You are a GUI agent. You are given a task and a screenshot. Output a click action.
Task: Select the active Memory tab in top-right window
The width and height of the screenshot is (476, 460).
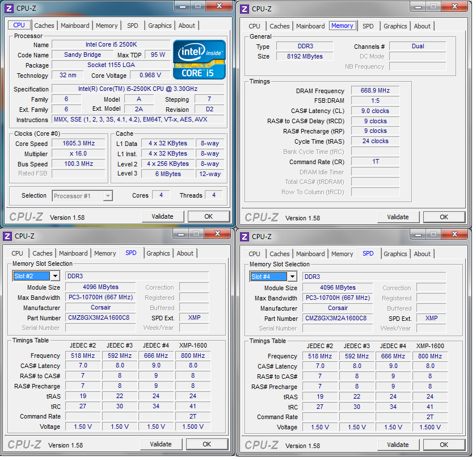pyautogui.click(x=342, y=26)
